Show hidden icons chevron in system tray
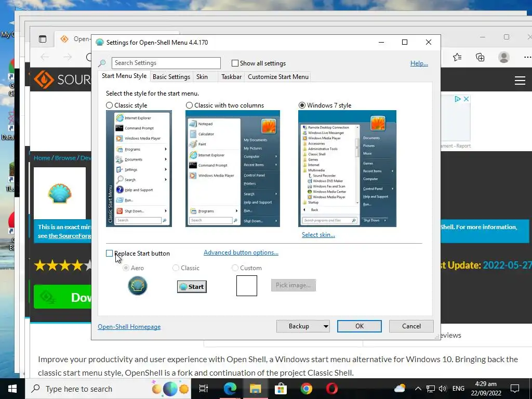 [418, 389]
